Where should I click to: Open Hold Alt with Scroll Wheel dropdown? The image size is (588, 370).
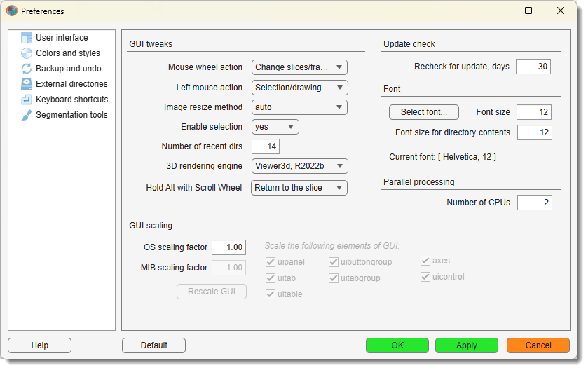pyautogui.click(x=299, y=188)
